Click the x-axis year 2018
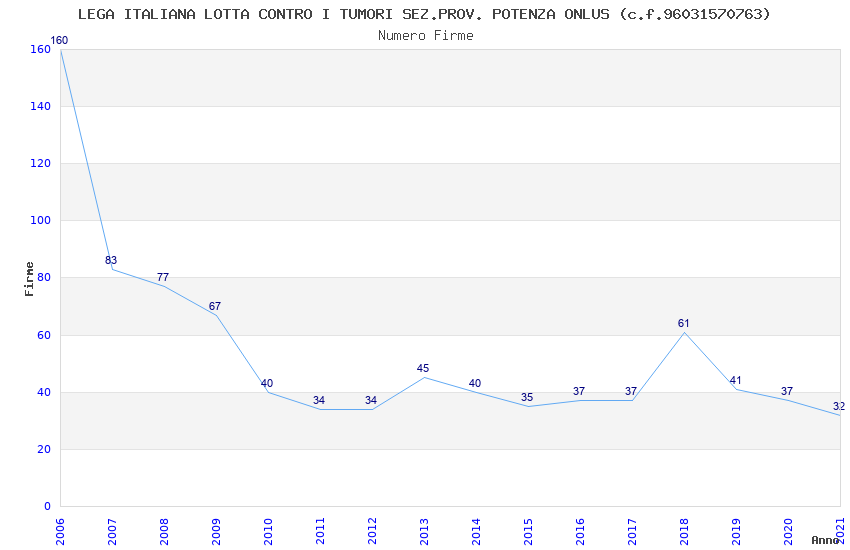The image size is (850, 550). [x=684, y=532]
